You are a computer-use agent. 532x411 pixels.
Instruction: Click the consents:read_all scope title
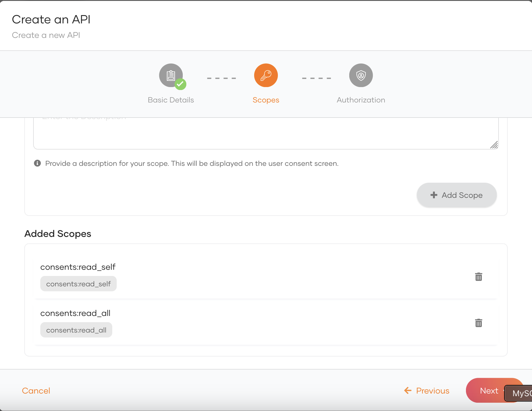pyautogui.click(x=75, y=313)
